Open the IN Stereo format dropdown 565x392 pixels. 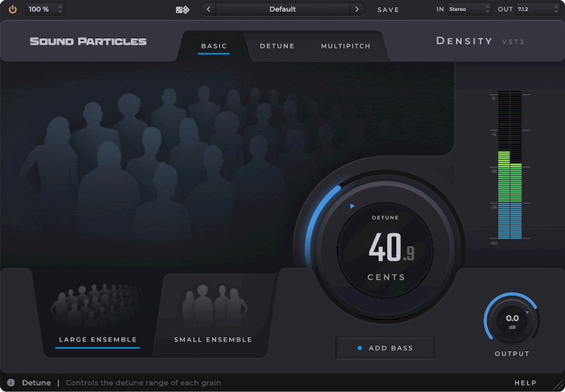click(470, 9)
